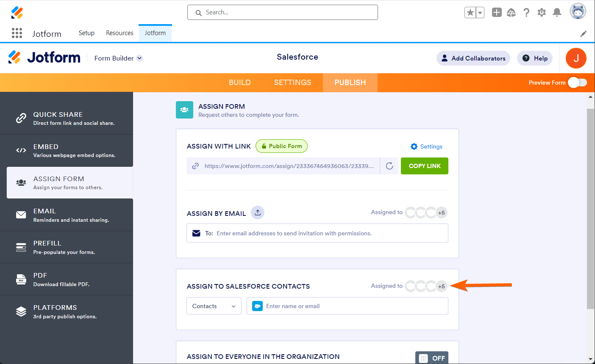Click the Jotform logo in builder header
Viewport: 595px width, 364px height.
(x=44, y=57)
